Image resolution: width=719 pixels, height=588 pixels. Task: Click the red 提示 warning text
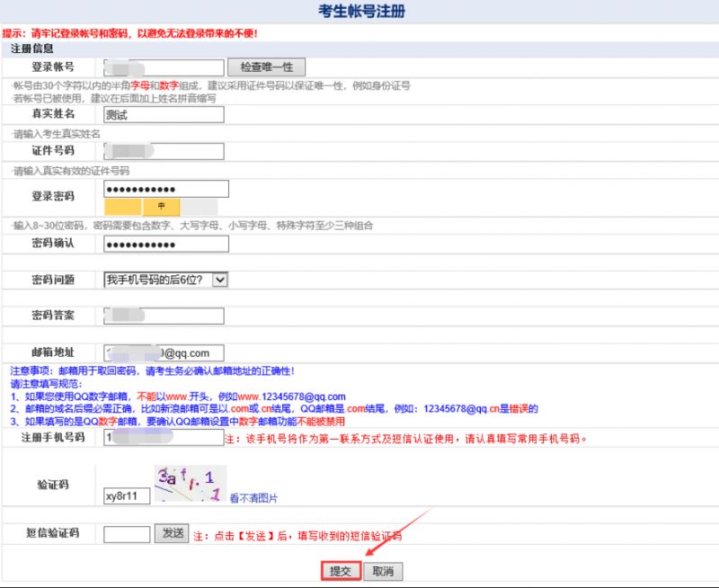coord(129,33)
